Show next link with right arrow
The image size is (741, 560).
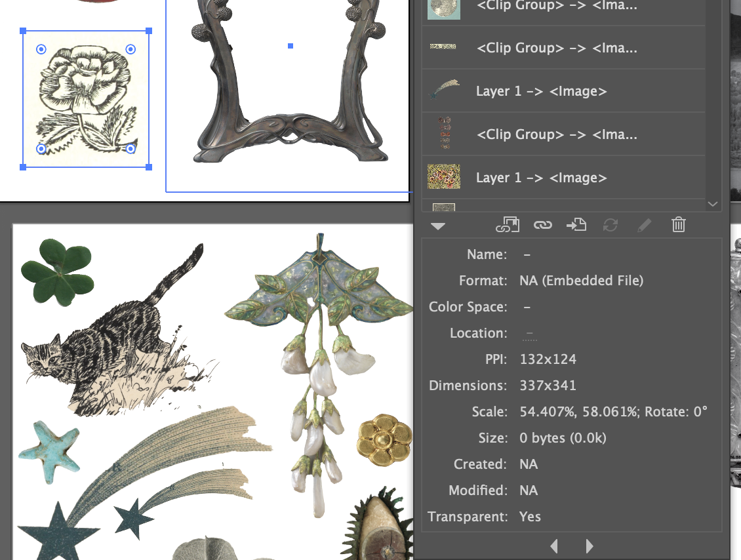point(589,546)
